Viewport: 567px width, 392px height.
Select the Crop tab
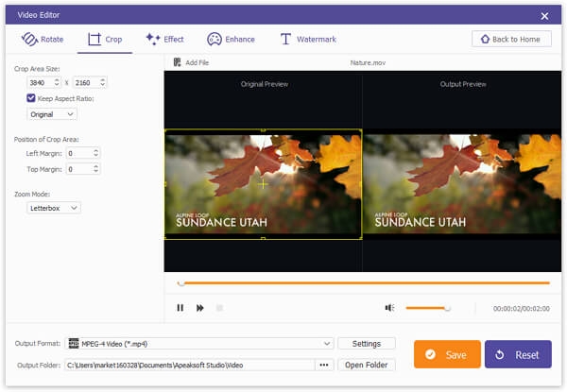tap(105, 39)
